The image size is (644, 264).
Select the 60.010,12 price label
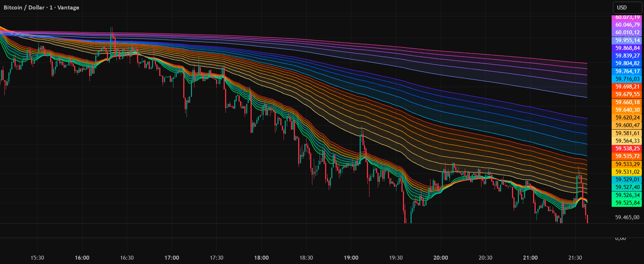point(627,32)
